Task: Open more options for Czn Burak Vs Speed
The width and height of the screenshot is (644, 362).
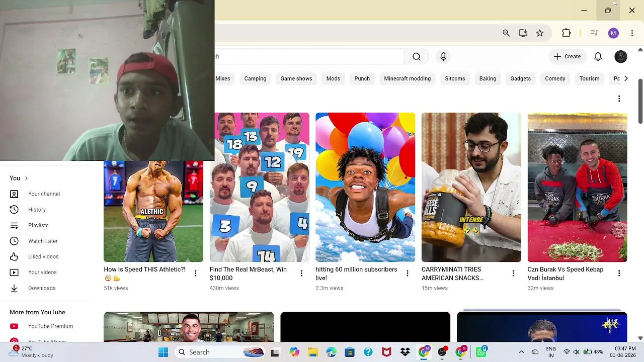Action: [619, 274]
